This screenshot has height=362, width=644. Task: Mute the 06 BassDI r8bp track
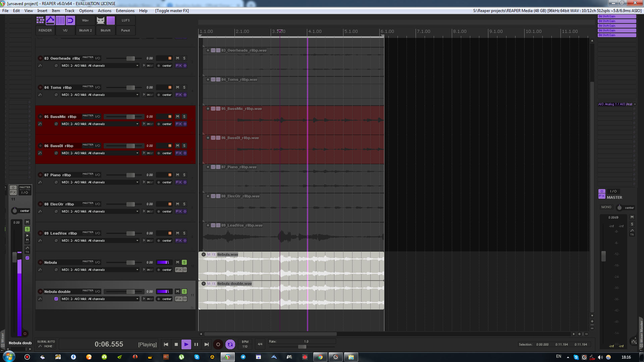pyautogui.click(x=178, y=146)
